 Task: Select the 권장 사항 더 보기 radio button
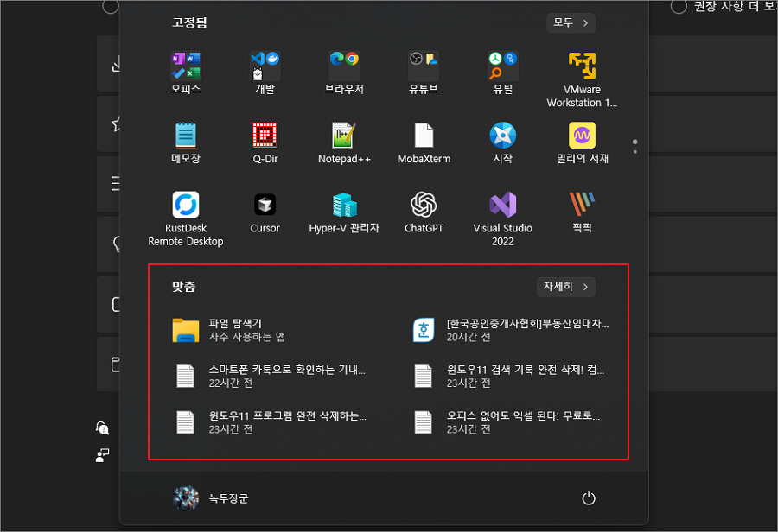click(679, 6)
